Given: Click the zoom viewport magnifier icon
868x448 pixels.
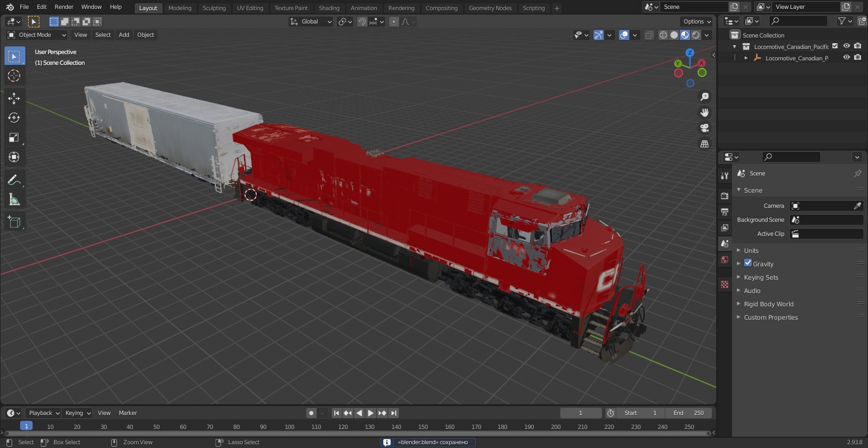Looking at the screenshot, I should 705,97.
